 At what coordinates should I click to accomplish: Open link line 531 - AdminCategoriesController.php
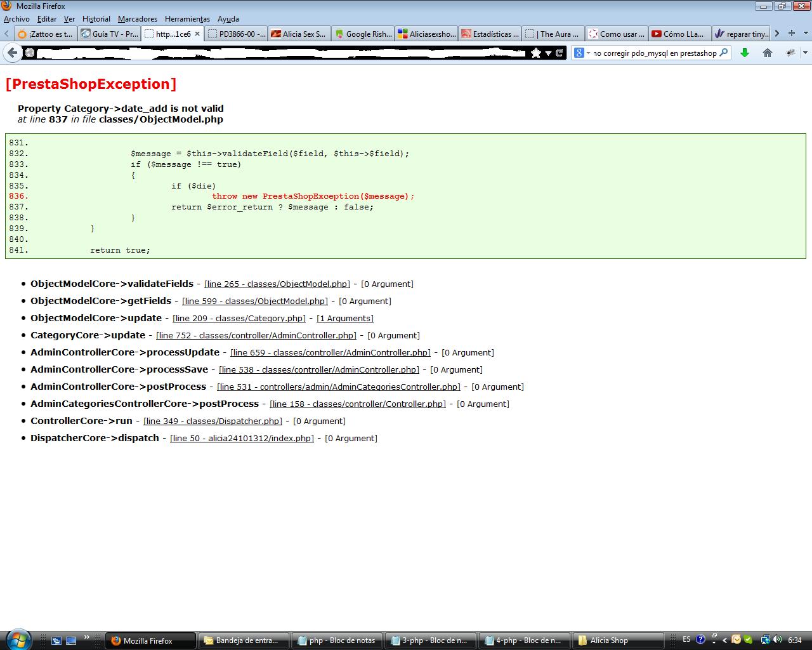[x=339, y=387]
